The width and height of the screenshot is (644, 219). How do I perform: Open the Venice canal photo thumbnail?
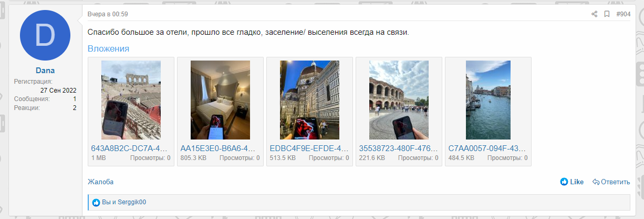488,100
